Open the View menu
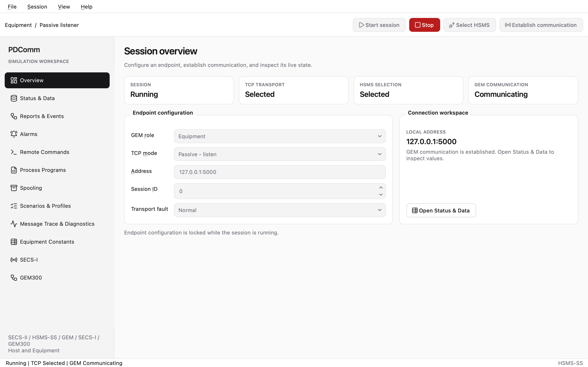The image size is (588, 367). [64, 7]
